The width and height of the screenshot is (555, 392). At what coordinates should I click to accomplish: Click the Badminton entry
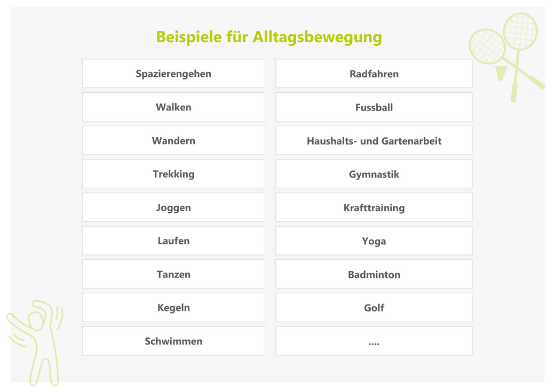(x=374, y=274)
